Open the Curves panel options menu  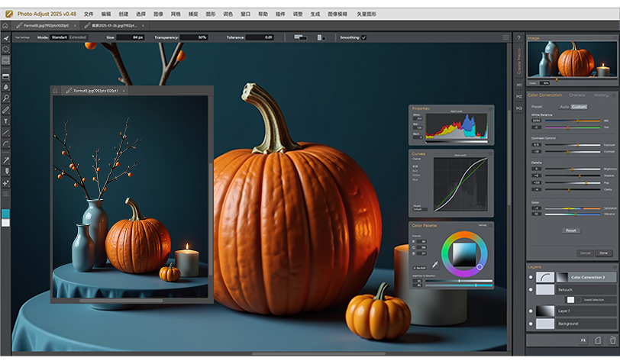[x=489, y=153]
